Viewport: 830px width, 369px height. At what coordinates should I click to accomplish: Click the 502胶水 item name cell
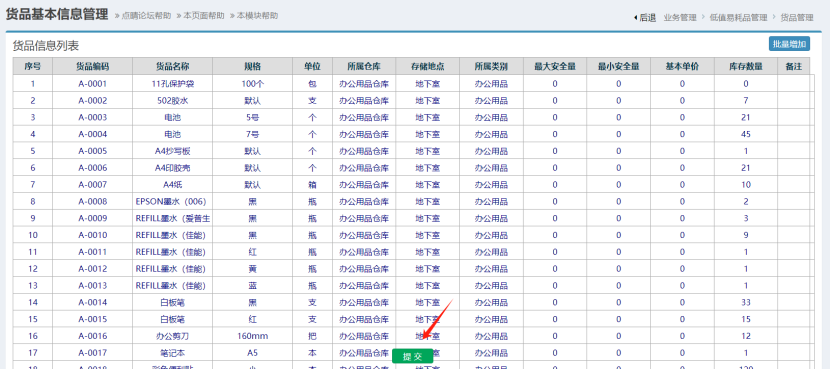tap(173, 101)
